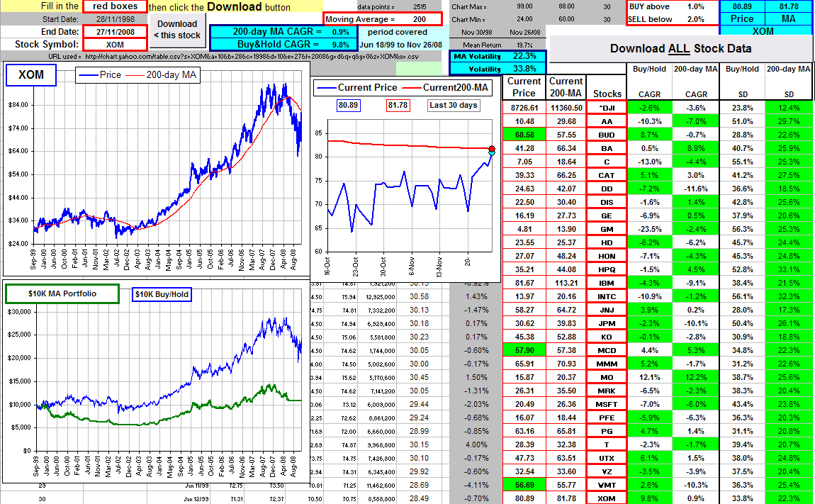Click the green BUD price cell 68.58
This screenshot has height=504, width=815.
[524, 135]
